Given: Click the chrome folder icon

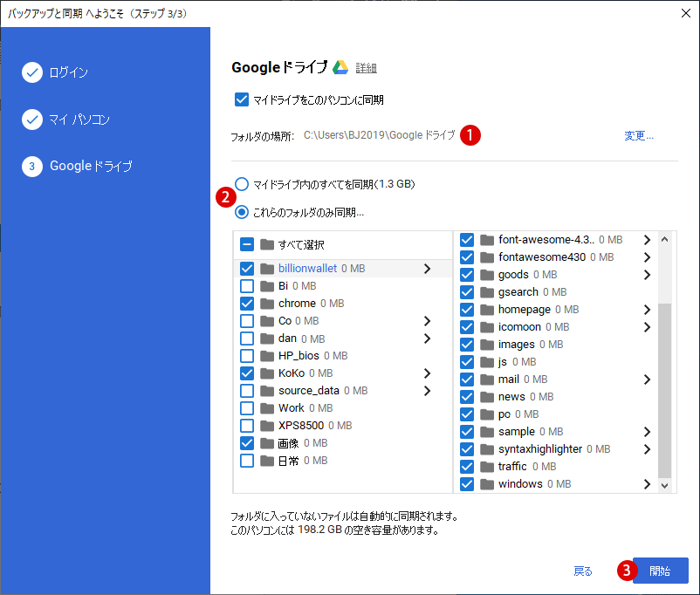Looking at the screenshot, I should click(x=267, y=304).
